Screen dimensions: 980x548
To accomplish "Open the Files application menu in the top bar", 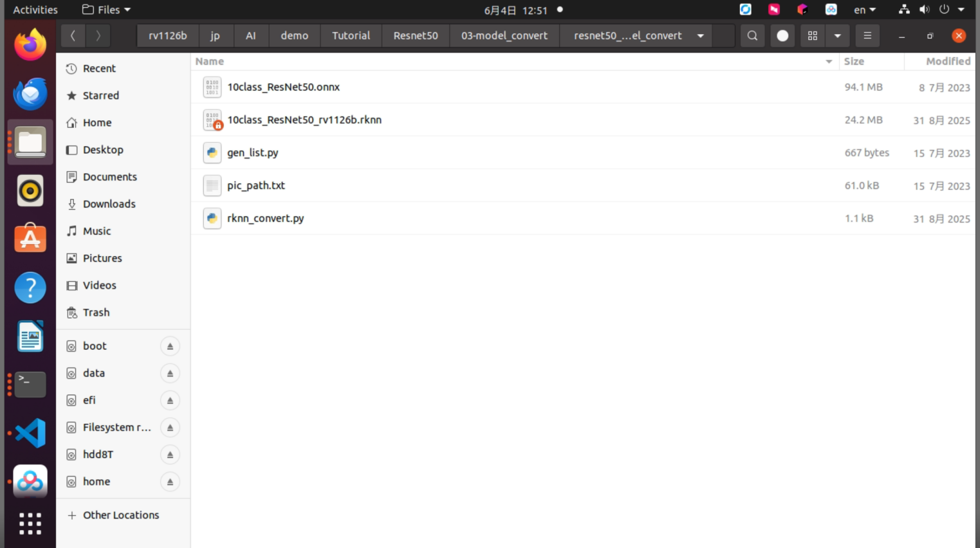I will [107, 10].
